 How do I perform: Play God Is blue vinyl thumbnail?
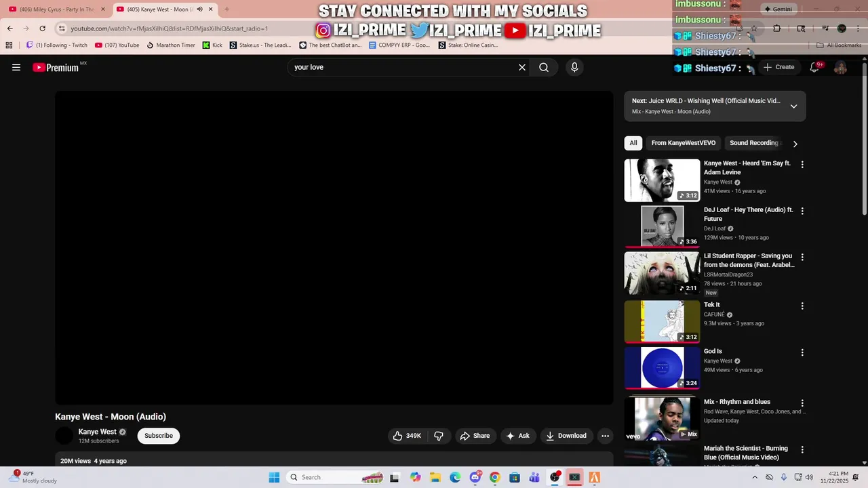(662, 367)
